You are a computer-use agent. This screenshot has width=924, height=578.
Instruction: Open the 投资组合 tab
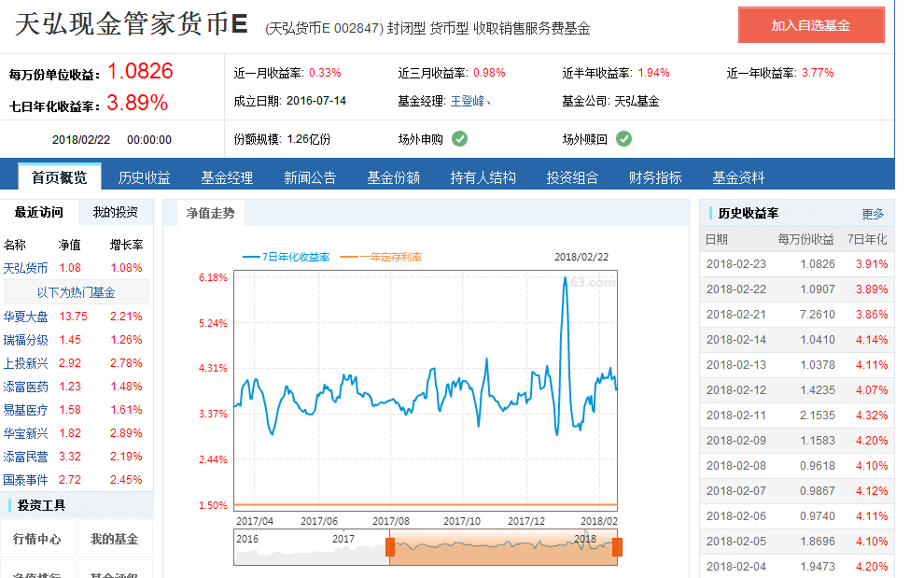coord(571,177)
